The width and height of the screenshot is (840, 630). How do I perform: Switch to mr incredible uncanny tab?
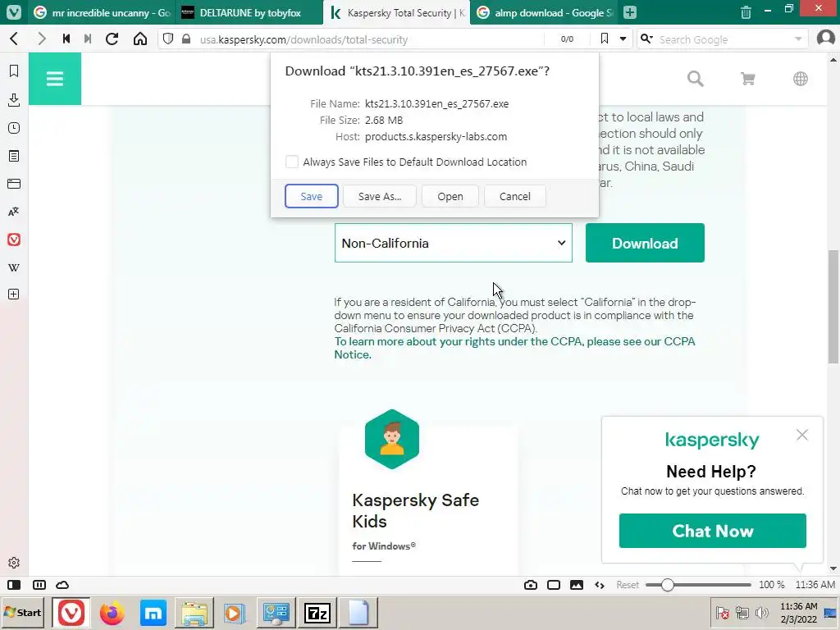102,12
